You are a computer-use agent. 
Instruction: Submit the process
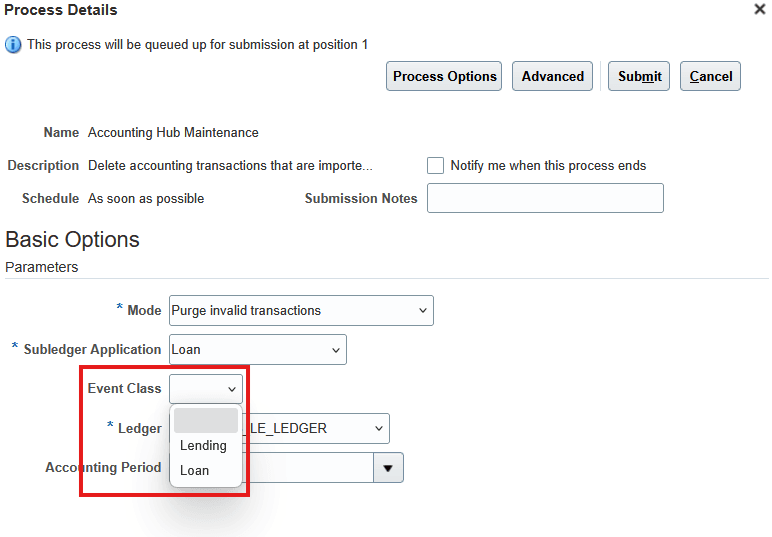(639, 76)
